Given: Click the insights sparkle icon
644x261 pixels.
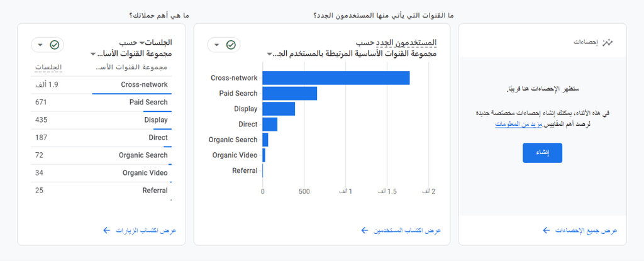Looking at the screenshot, I should 607,42.
